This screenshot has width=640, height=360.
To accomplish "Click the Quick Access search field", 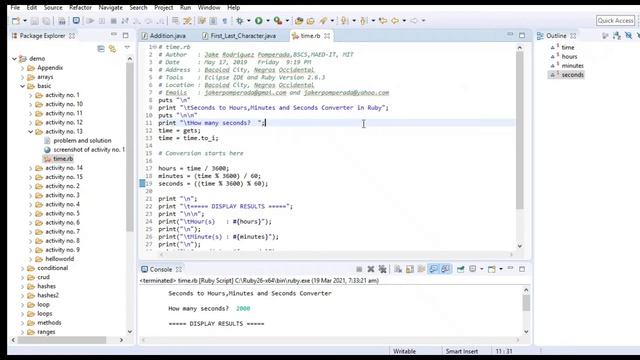I will coord(616,20).
